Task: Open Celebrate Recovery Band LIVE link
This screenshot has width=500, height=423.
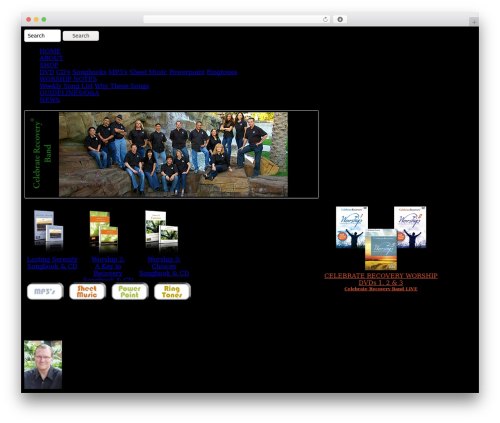Action: tap(381, 289)
